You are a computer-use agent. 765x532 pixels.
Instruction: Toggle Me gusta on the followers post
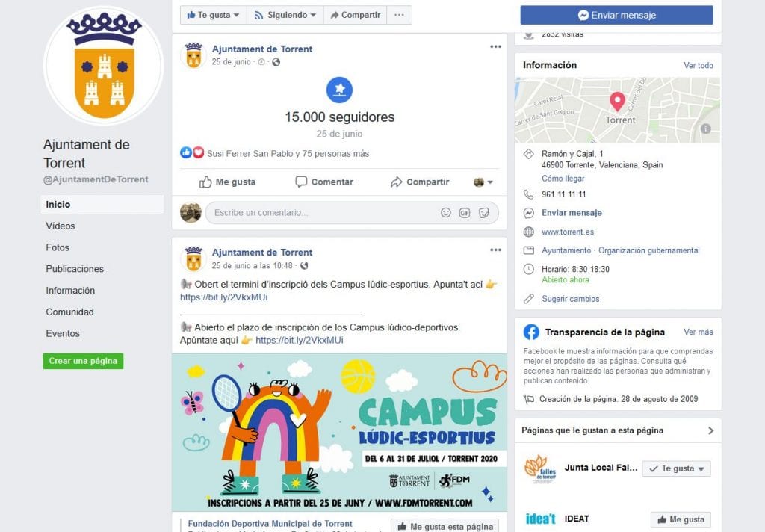227,182
